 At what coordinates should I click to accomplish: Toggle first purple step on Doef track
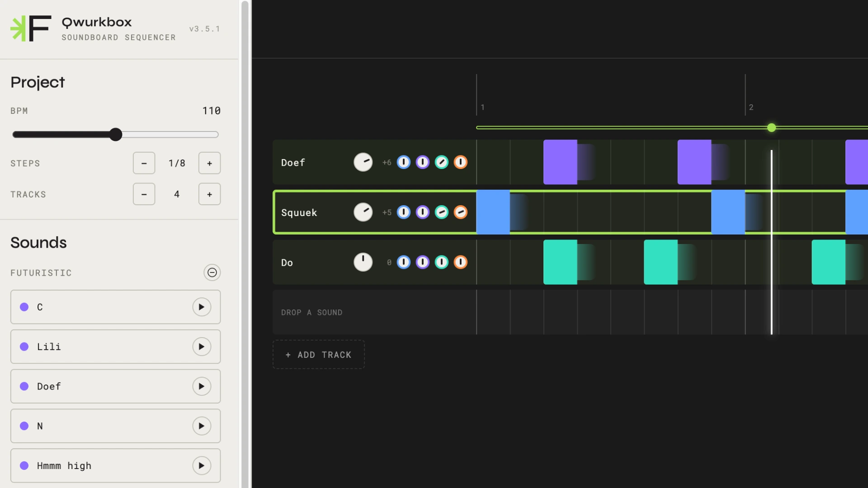tap(560, 162)
